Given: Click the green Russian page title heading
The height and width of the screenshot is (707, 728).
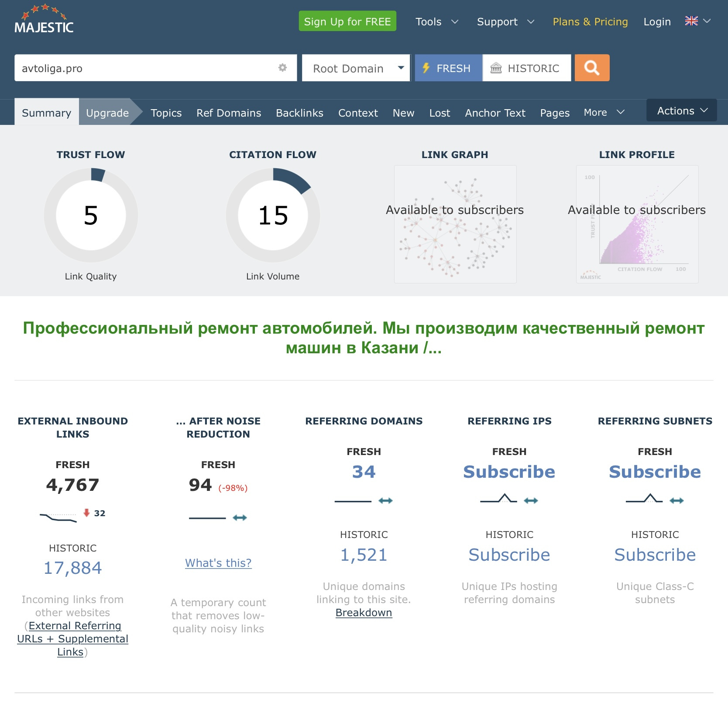Looking at the screenshot, I should tap(364, 338).
